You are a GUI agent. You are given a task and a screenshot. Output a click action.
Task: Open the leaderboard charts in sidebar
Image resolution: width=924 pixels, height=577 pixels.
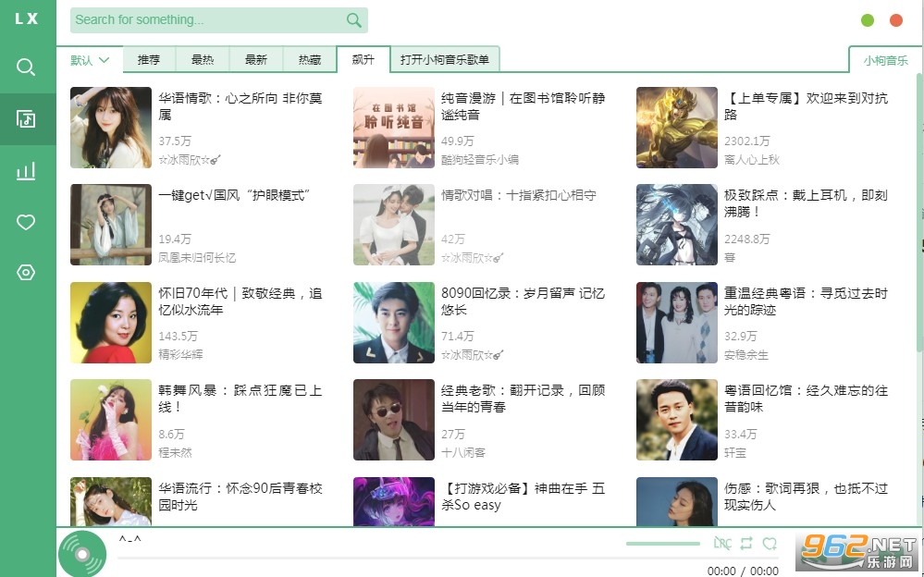pyautogui.click(x=27, y=171)
